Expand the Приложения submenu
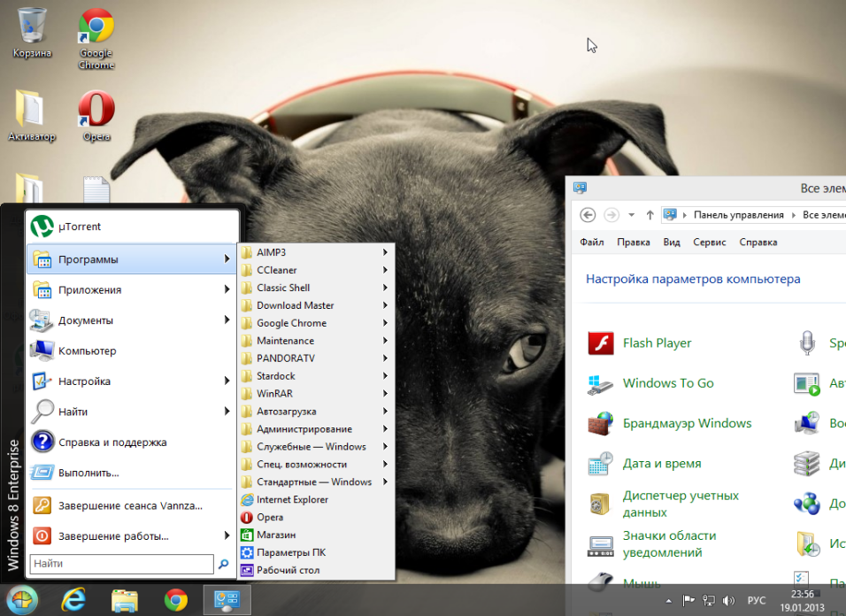This screenshot has width=846, height=616. 132,289
